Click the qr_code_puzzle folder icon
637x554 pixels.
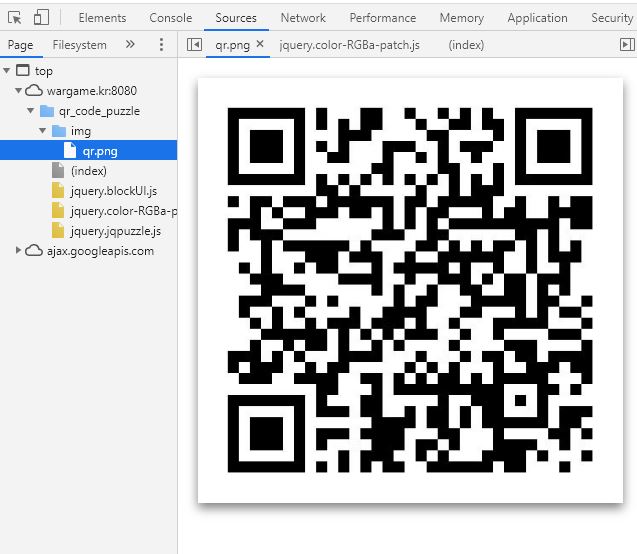tap(47, 110)
